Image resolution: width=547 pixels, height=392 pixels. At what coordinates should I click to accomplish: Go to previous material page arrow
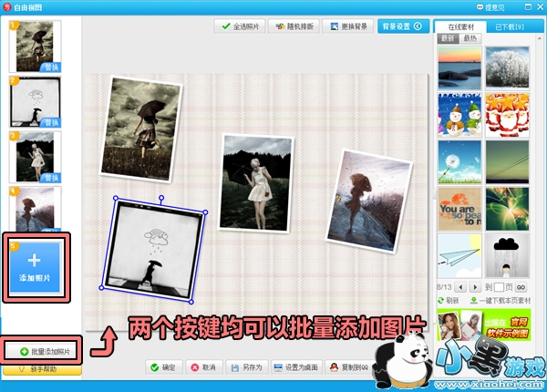[x=460, y=287]
